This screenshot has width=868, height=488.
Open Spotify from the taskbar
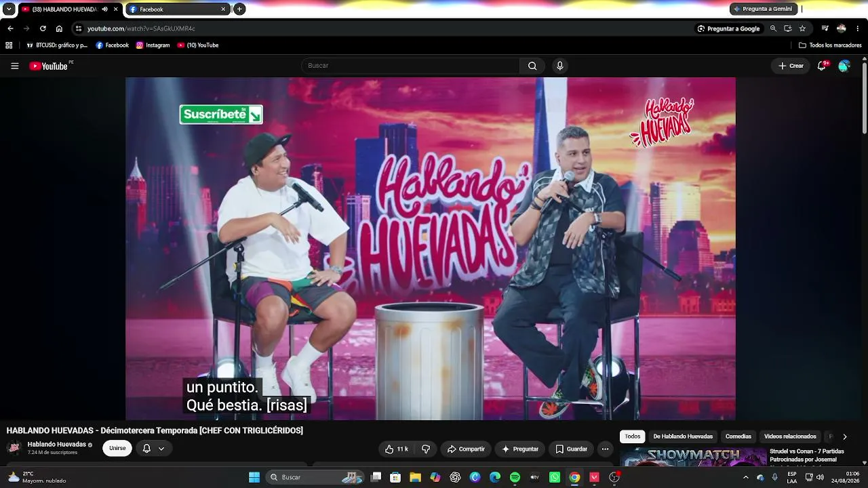click(515, 477)
